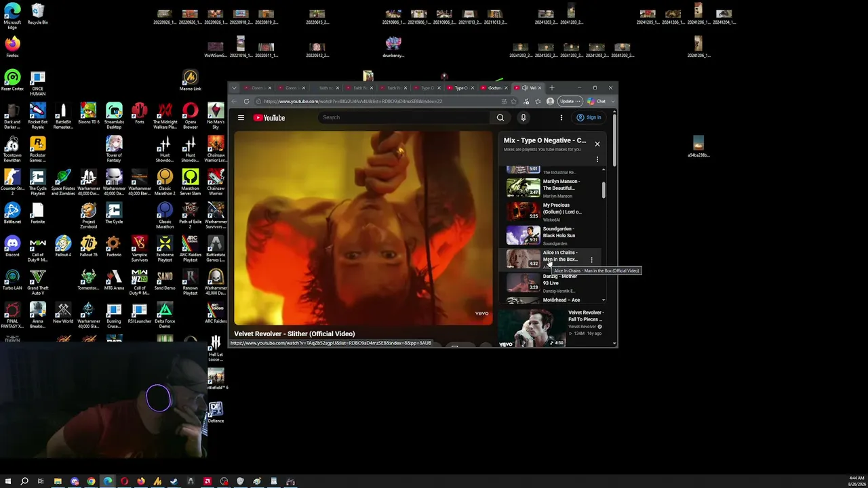Screen dimensions: 868x488
Task: Open the Edge Copilot Chat button
Action: (x=597, y=102)
